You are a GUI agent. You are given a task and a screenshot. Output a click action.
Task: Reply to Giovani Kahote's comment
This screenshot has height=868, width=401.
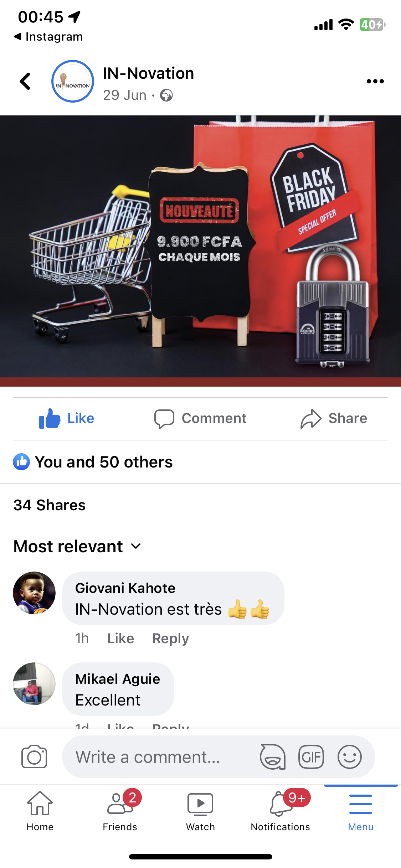click(170, 638)
